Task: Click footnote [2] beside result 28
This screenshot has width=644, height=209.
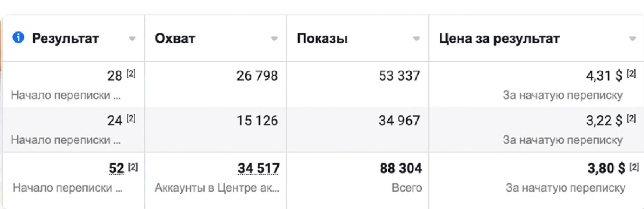Action: 131,73
